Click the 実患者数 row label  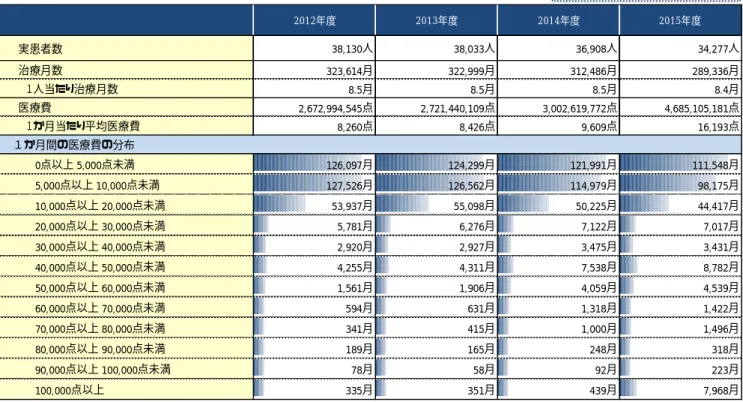[126, 48]
